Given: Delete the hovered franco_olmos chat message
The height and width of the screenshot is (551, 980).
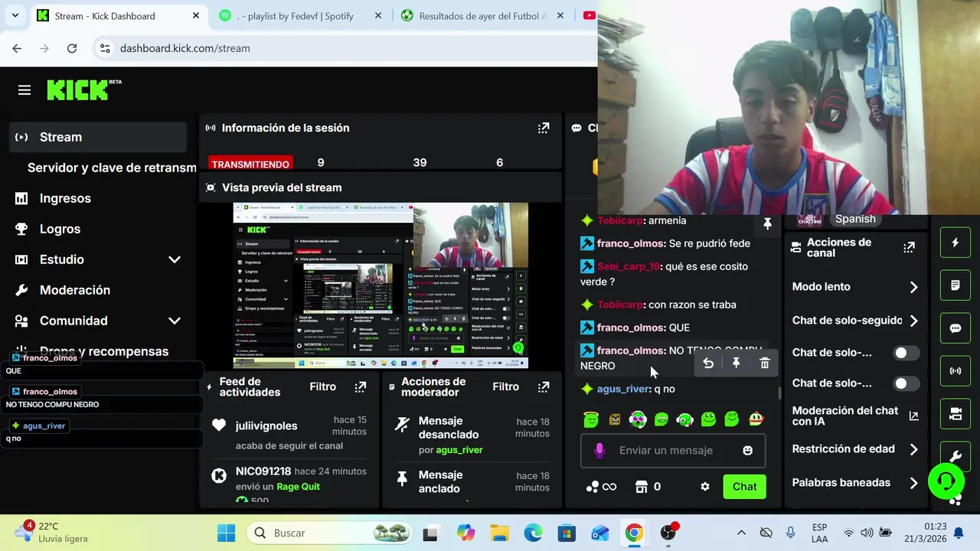Looking at the screenshot, I should click(765, 364).
